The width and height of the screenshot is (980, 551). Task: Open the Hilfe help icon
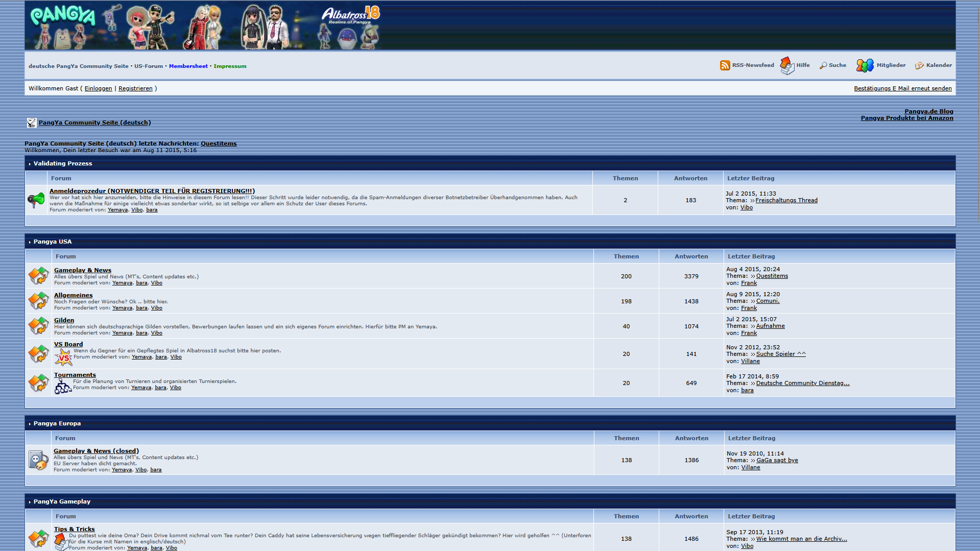(787, 65)
